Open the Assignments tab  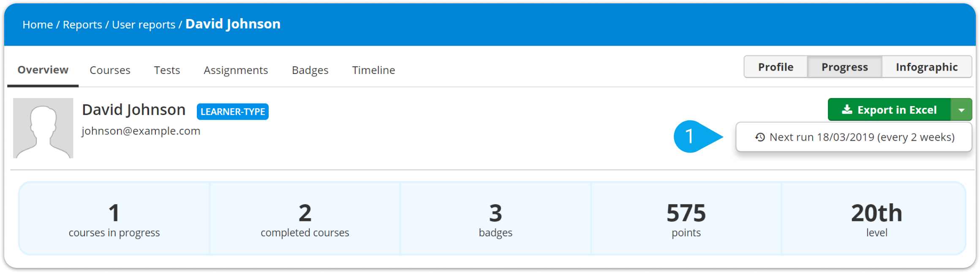pos(236,70)
